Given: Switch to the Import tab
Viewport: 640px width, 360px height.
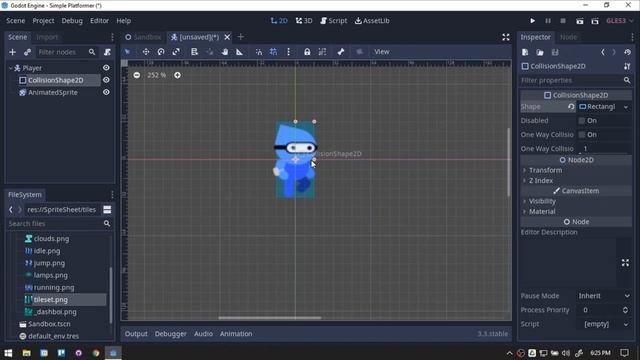Looking at the screenshot, I should pos(47,37).
